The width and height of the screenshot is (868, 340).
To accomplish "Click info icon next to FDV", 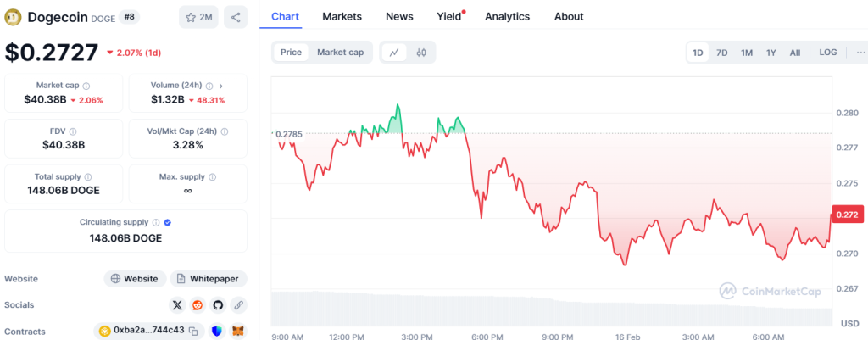I will pos(73,131).
